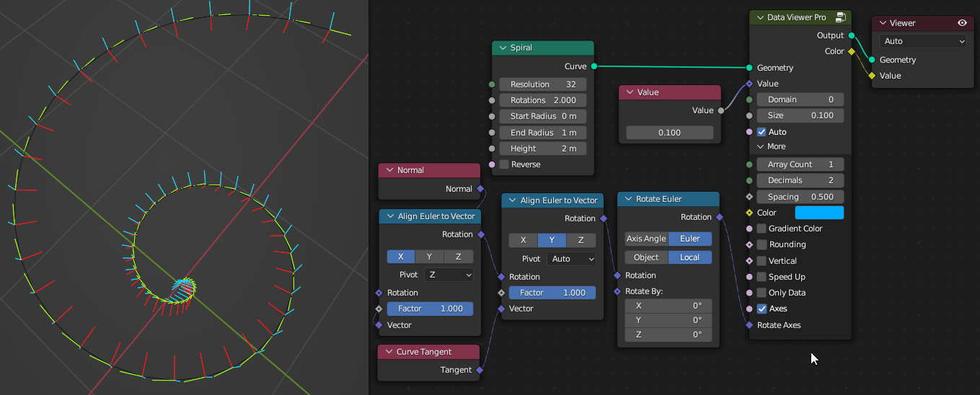980x395 pixels.
Task: Click the End Radius 1 m field
Action: click(543, 133)
